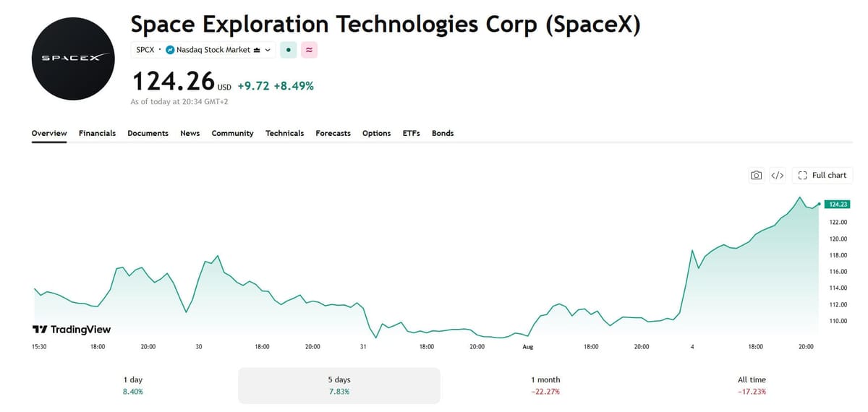Click the 124.23 price label on axis
Image resolution: width=868 pixels, height=412 pixels.
coord(837,205)
